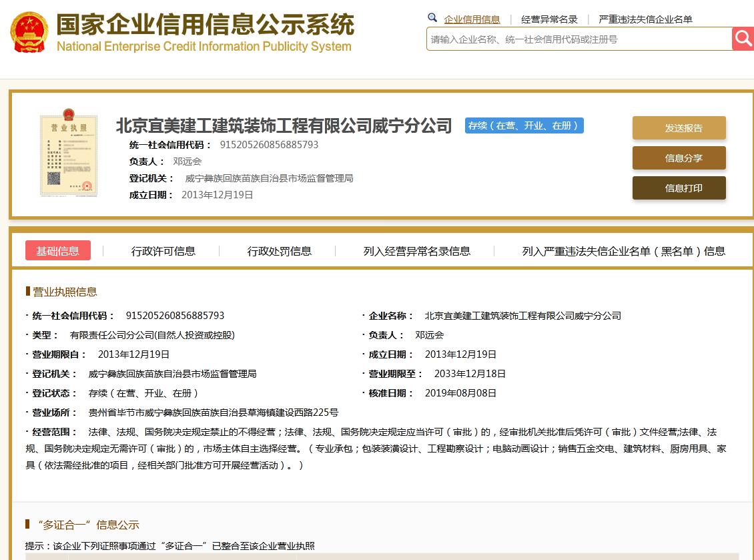Click the 营业执照信息 section heading
This screenshot has height=560, width=754.
pyautogui.click(x=65, y=292)
